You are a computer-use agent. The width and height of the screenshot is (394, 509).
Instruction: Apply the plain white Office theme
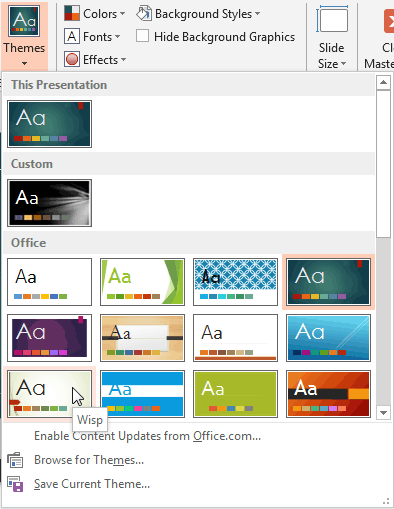pyautogui.click(x=49, y=282)
